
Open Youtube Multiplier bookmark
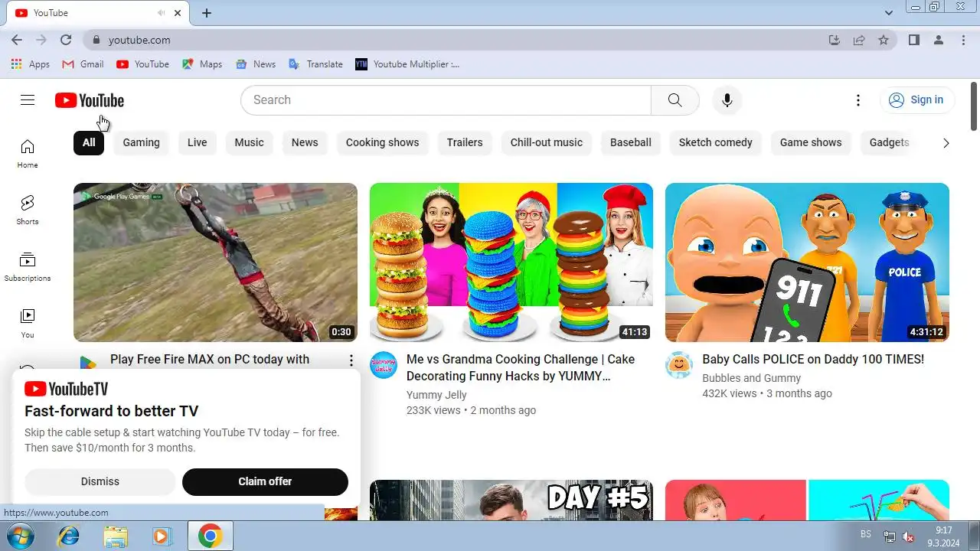pos(407,64)
